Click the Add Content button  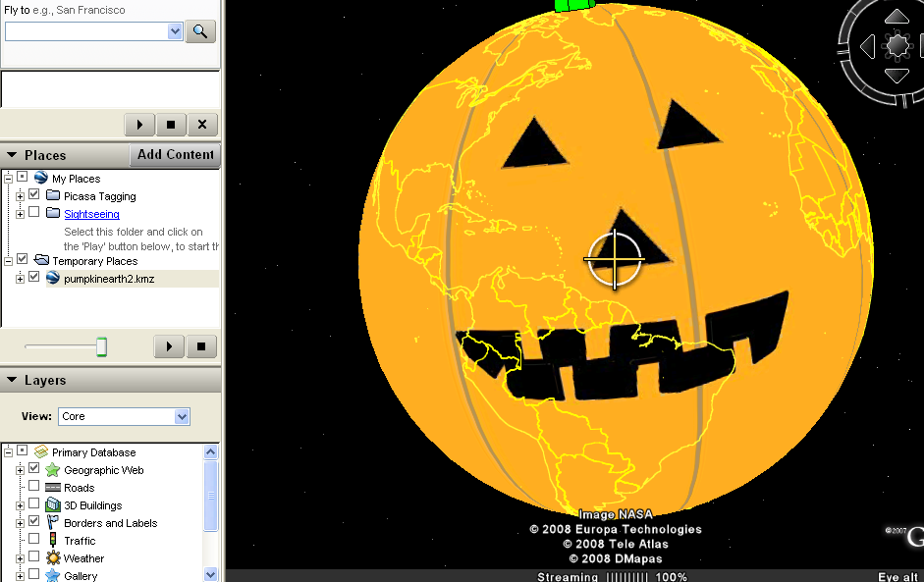pyautogui.click(x=175, y=154)
